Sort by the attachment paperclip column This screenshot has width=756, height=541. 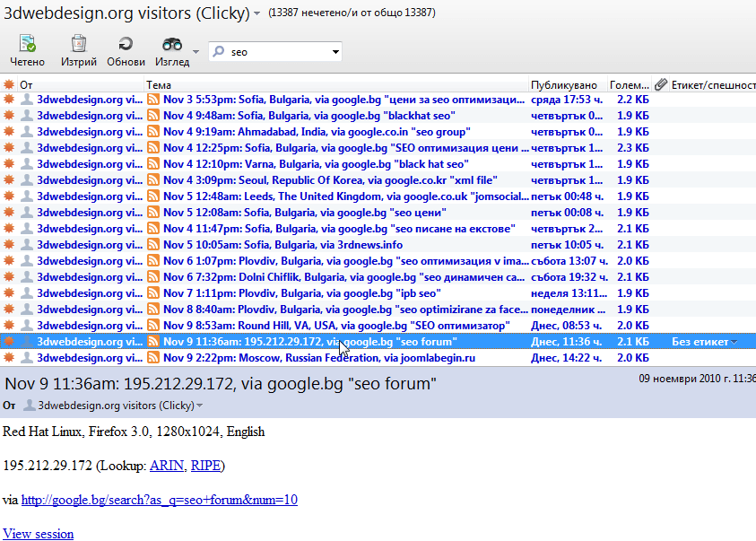point(661,84)
